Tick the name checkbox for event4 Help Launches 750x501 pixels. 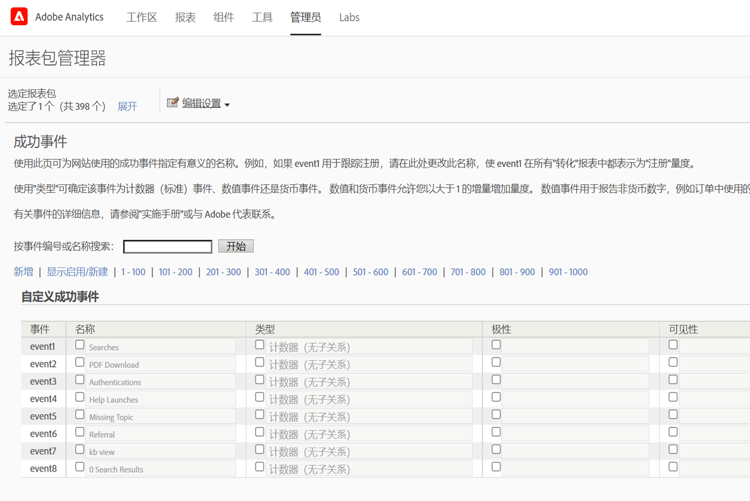tap(80, 397)
